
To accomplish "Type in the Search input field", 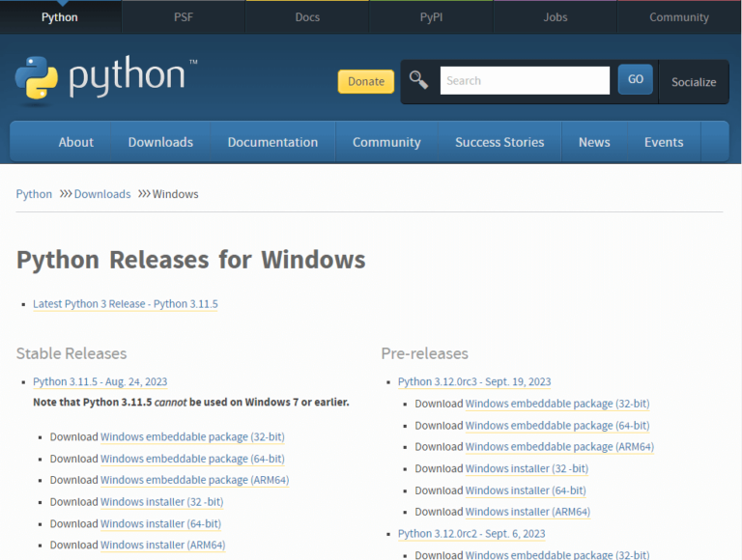I will click(524, 81).
